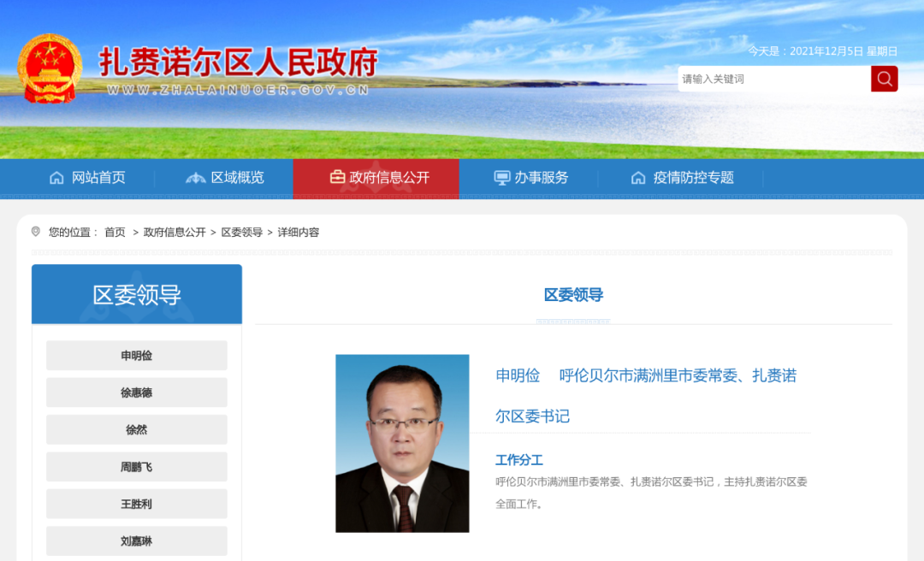Select 徐然 in the leaders list
This screenshot has height=561, width=924.
coord(137,429)
